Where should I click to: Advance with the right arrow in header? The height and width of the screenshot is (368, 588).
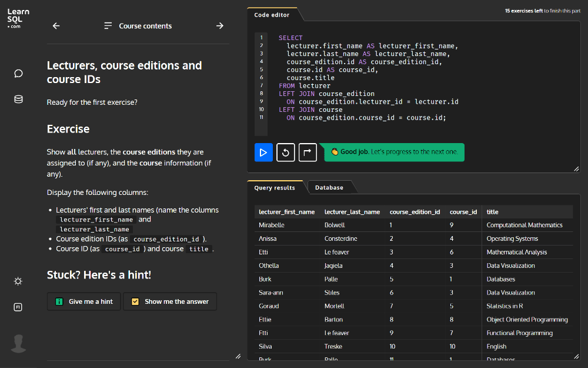click(220, 26)
